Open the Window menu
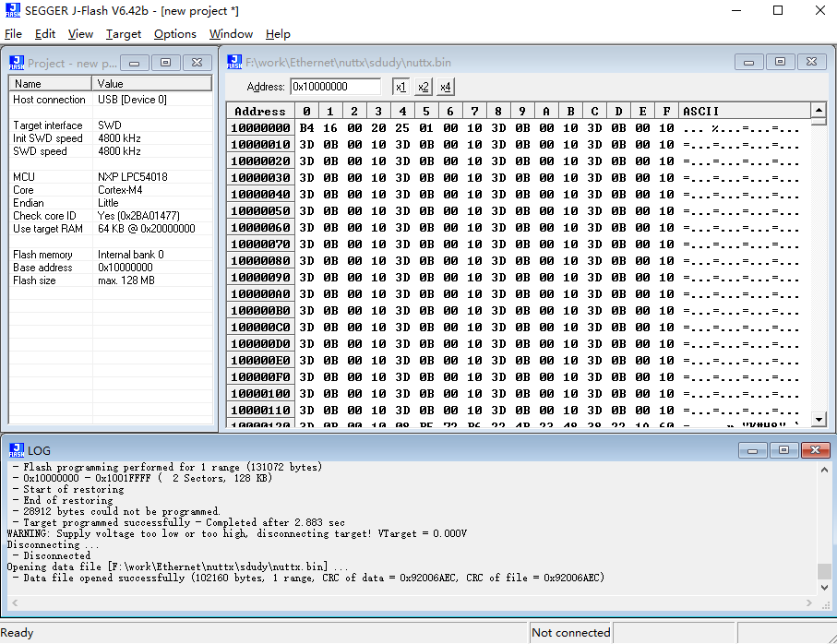Viewport: 837px width, 644px height. 231,34
